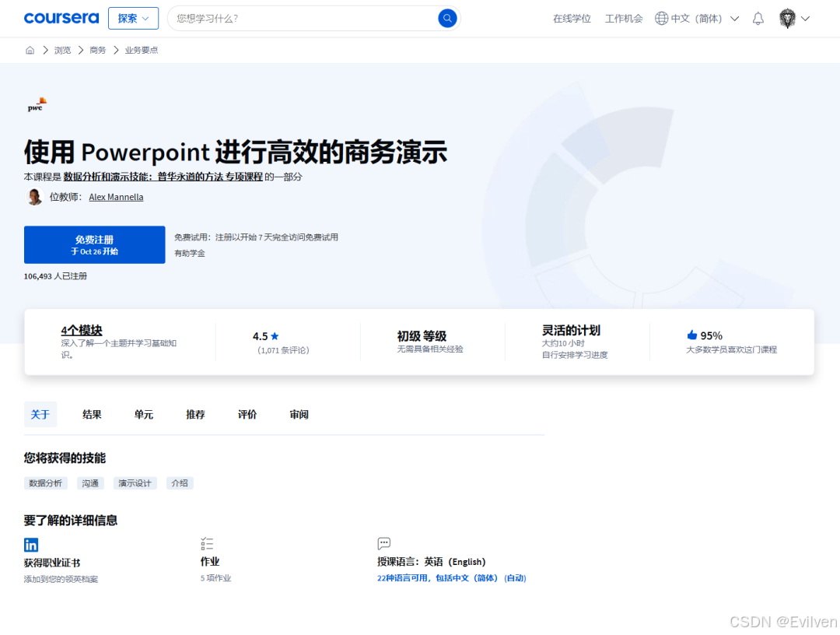Click the blue search magnifier button

click(447, 18)
